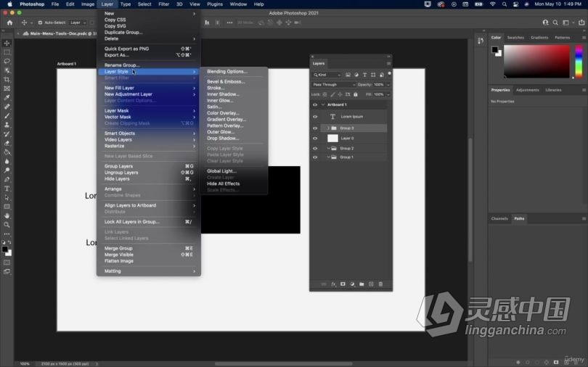This screenshot has height=367, width=588.
Task: Click the hue spectrum slider
Action: tap(579, 62)
